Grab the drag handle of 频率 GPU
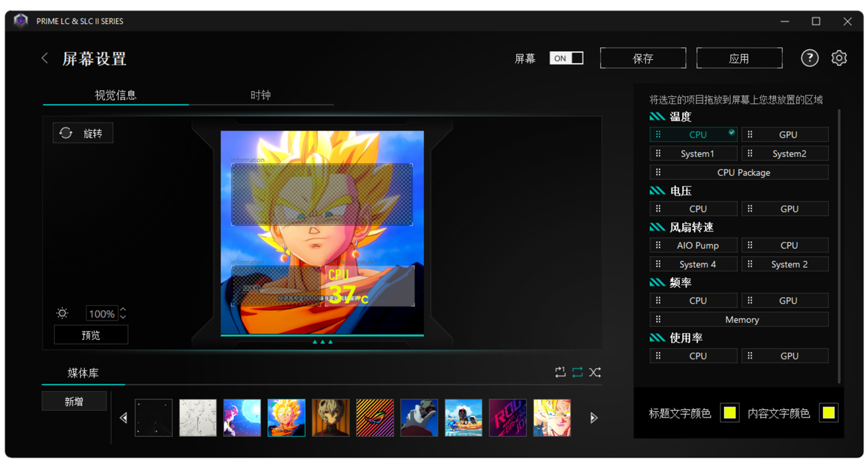This screenshot has width=868, height=468. 750,301
